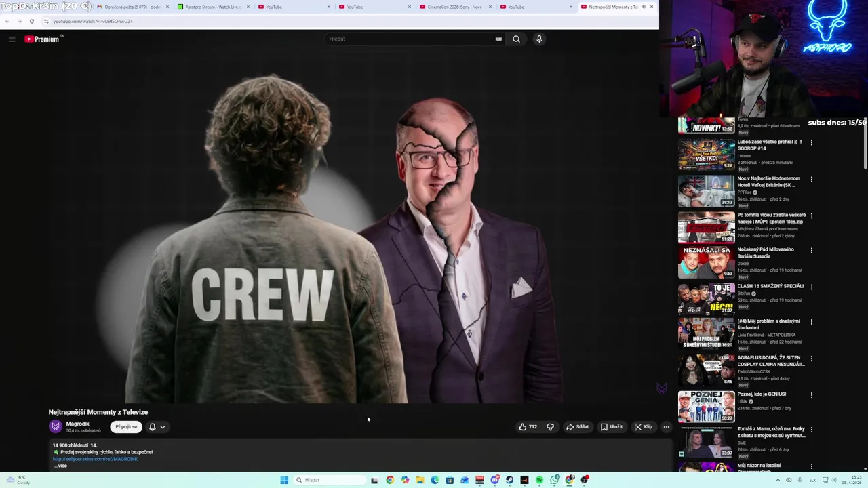The height and width of the screenshot is (488, 868).
Task: Save the video with Uložit
Action: click(612, 427)
